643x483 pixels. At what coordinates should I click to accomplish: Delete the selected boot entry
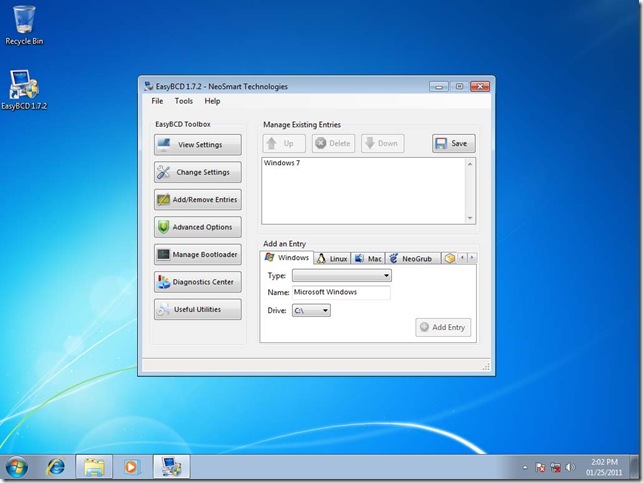click(333, 144)
